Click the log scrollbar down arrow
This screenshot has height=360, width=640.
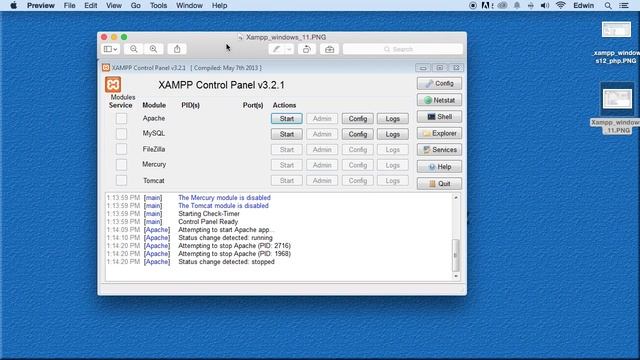coord(456,276)
